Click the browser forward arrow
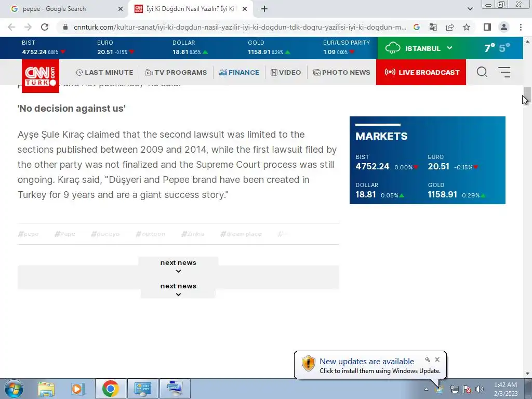532x399 pixels. point(28,27)
